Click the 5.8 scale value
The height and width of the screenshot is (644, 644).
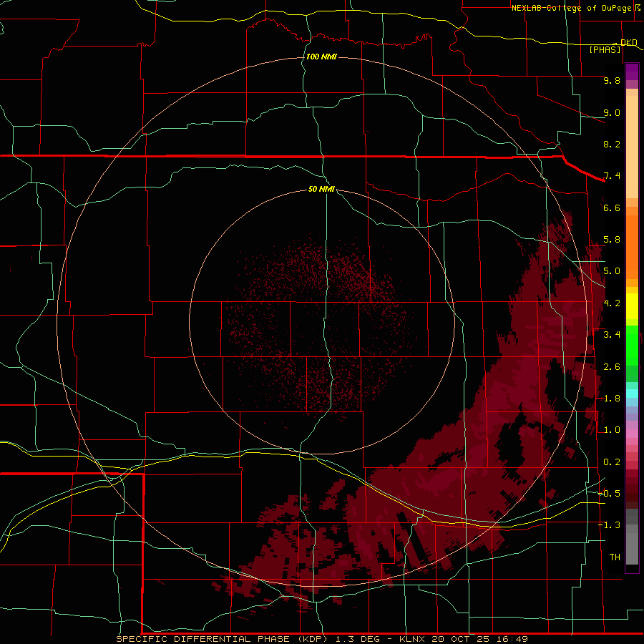click(612, 240)
